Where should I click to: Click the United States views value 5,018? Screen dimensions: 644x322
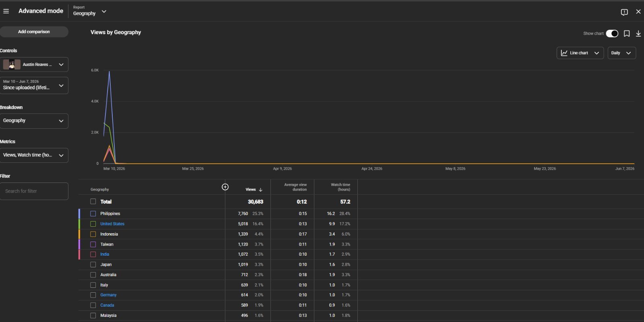pyautogui.click(x=243, y=224)
